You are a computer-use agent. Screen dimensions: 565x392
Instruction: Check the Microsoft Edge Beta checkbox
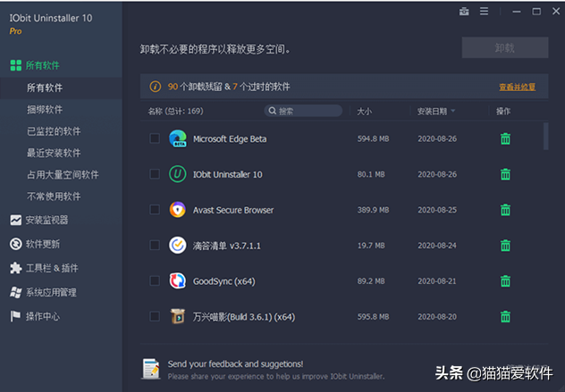tap(155, 138)
